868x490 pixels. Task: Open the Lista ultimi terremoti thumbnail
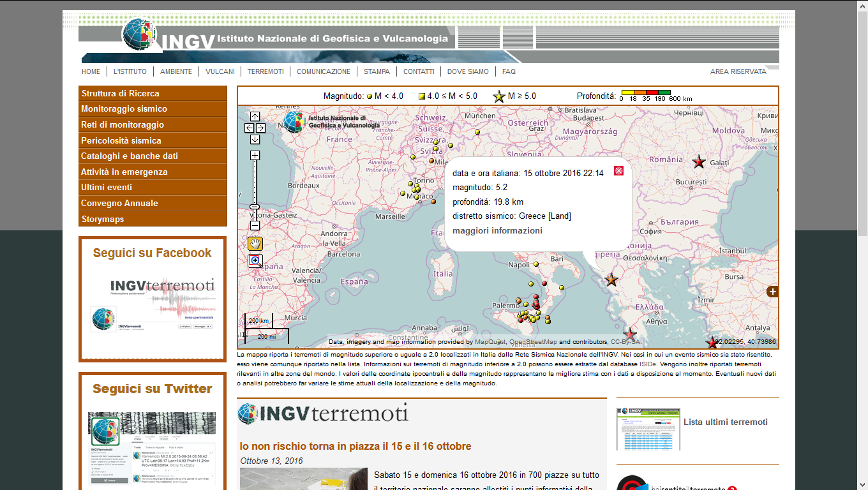(x=648, y=429)
